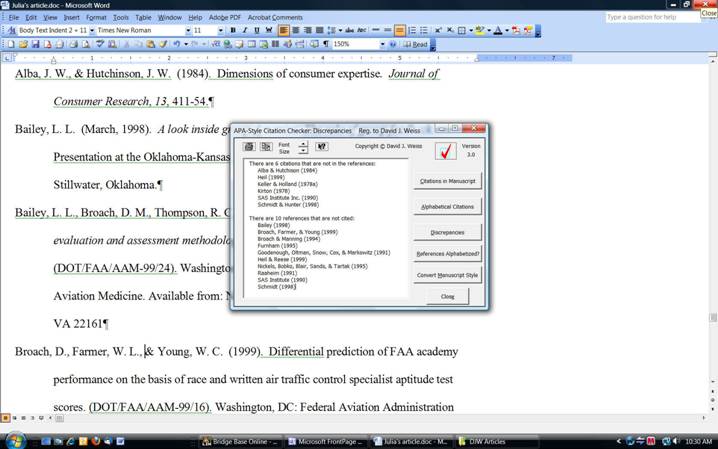The width and height of the screenshot is (718, 449).
Task: Click the Windows Start orb
Action: (15, 441)
